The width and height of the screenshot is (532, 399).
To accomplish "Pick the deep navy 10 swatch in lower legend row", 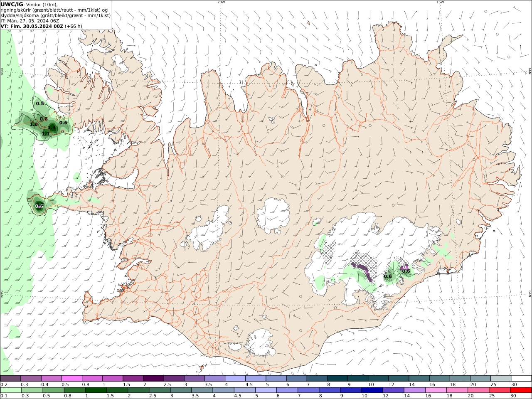I will [372, 390].
